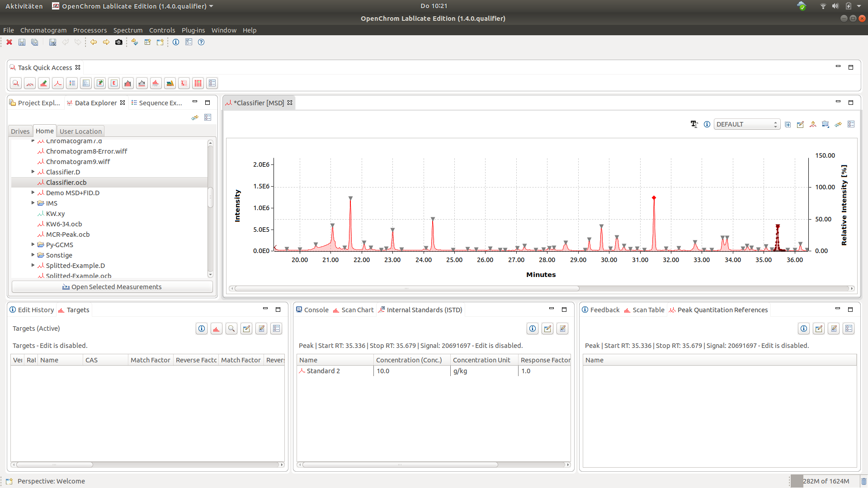Click the yellow back arrow in toolbar
Screen dimensions: 868x488
point(94,42)
